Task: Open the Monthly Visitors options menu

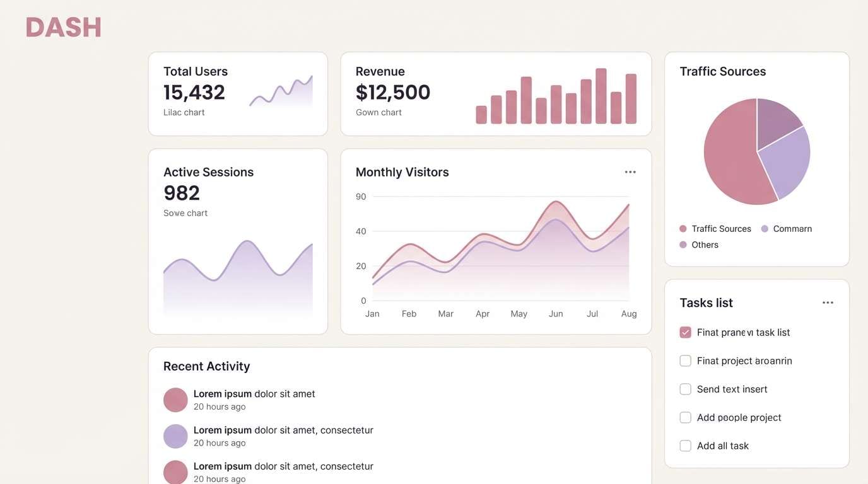Action: pyautogui.click(x=631, y=170)
